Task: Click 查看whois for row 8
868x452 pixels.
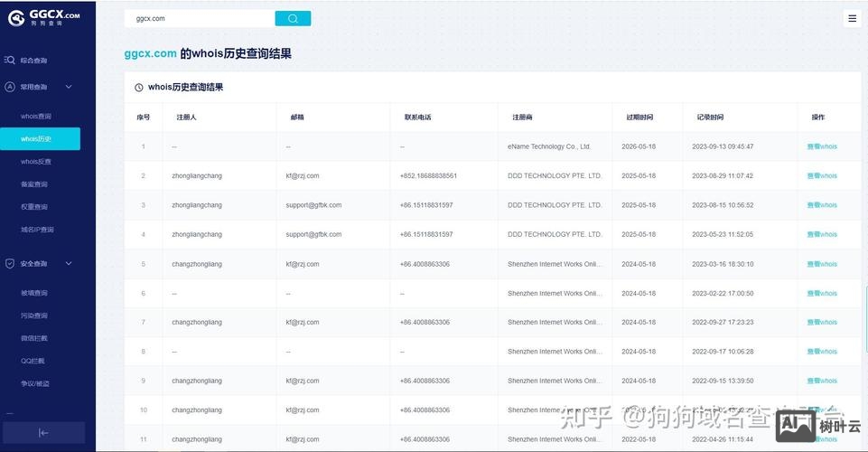Action: point(822,352)
